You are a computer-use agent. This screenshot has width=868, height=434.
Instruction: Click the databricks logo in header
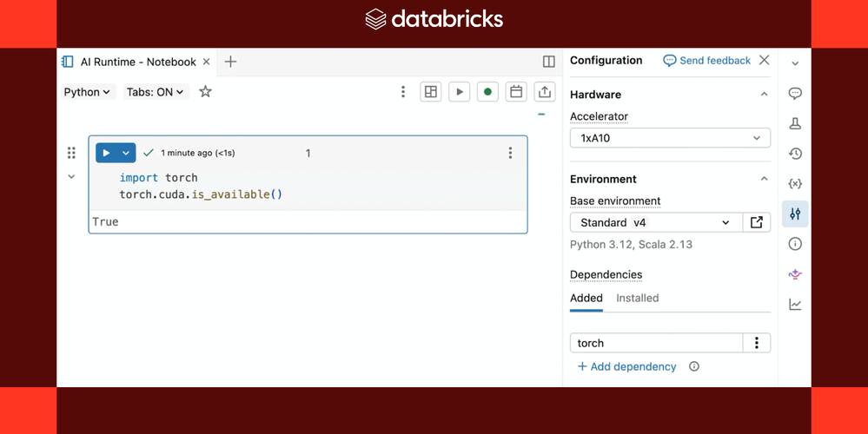pyautogui.click(x=434, y=19)
